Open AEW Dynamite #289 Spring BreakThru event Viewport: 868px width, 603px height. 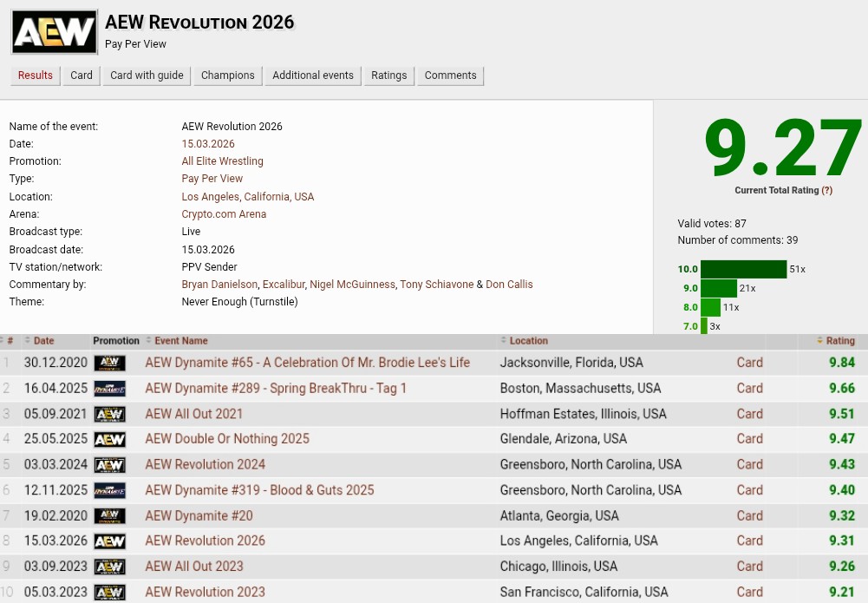coord(276,389)
